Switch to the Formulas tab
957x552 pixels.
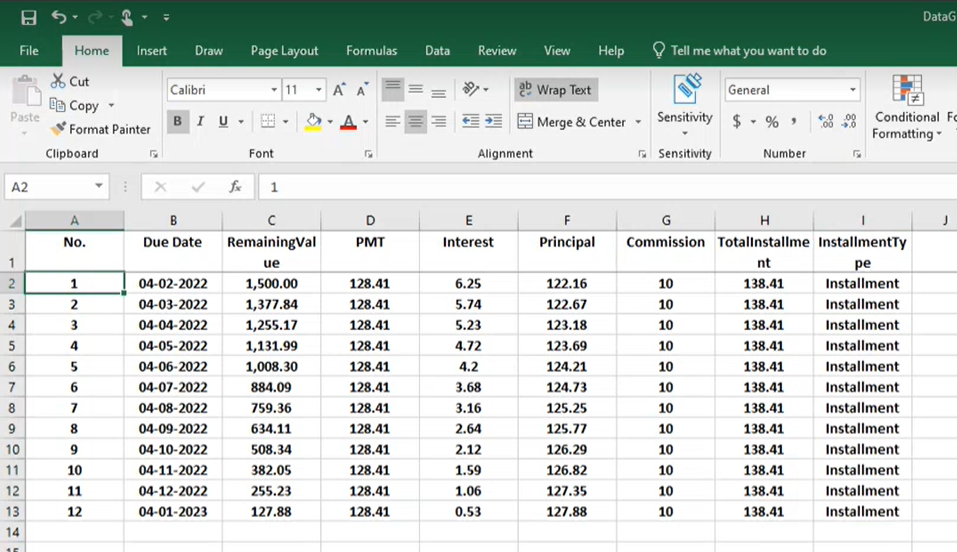371,51
